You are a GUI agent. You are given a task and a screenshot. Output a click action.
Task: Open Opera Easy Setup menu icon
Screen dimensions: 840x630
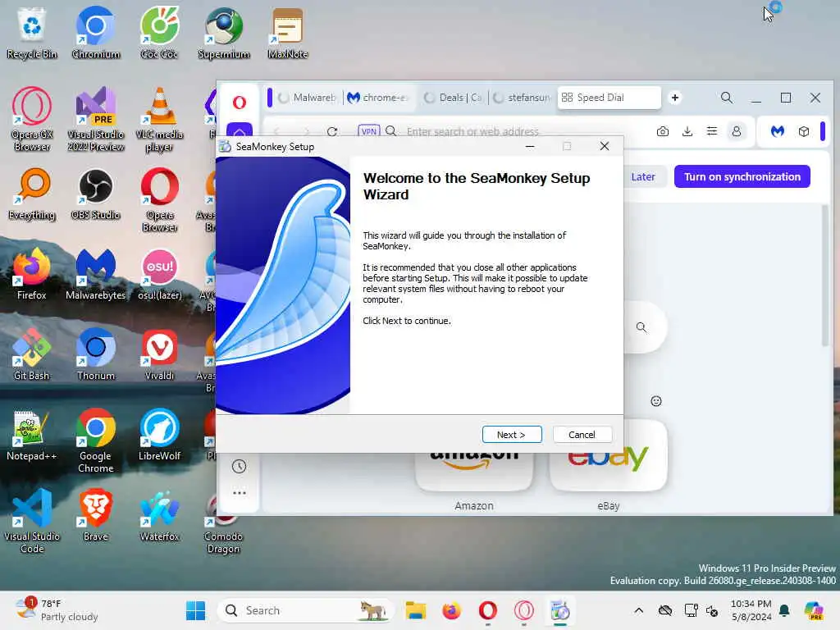click(712, 131)
